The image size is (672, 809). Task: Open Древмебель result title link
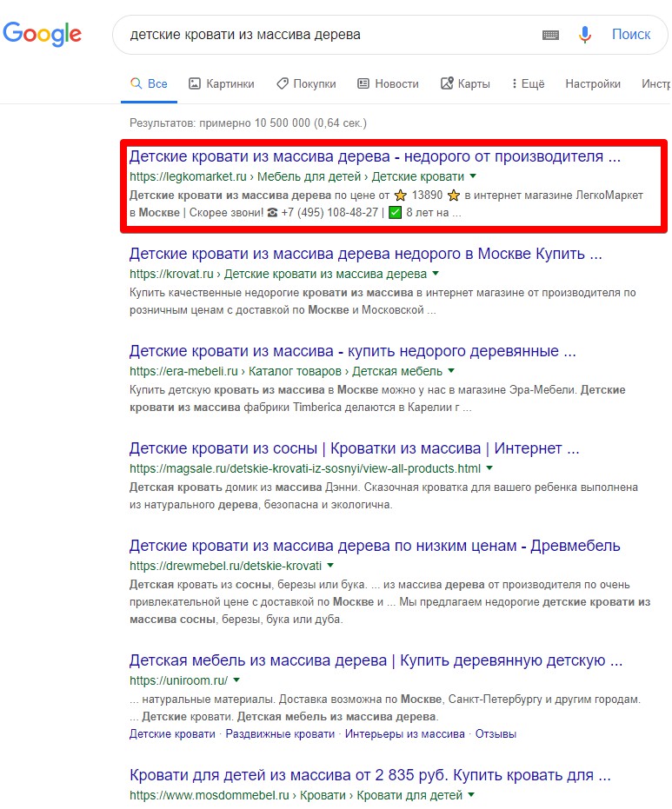pos(375,546)
